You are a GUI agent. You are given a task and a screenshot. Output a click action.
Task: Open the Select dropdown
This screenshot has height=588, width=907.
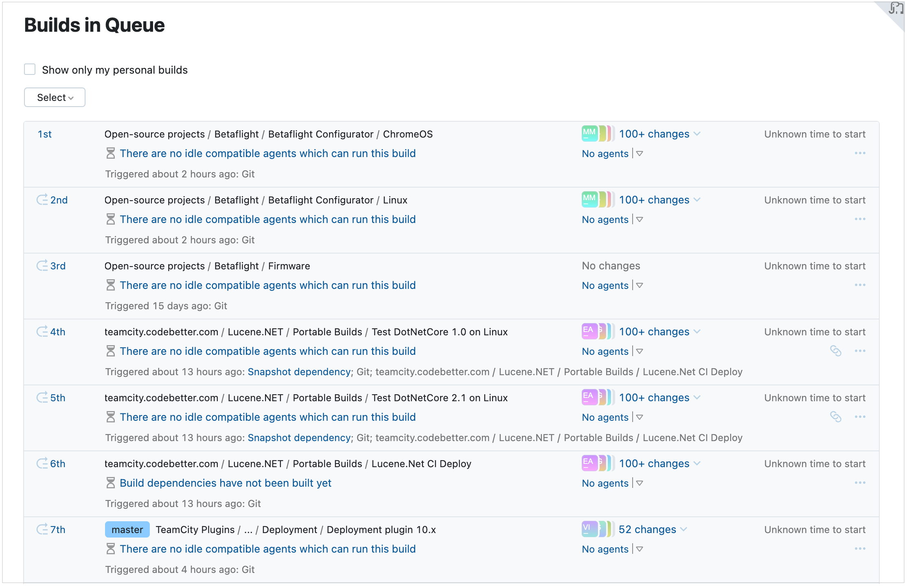55,98
